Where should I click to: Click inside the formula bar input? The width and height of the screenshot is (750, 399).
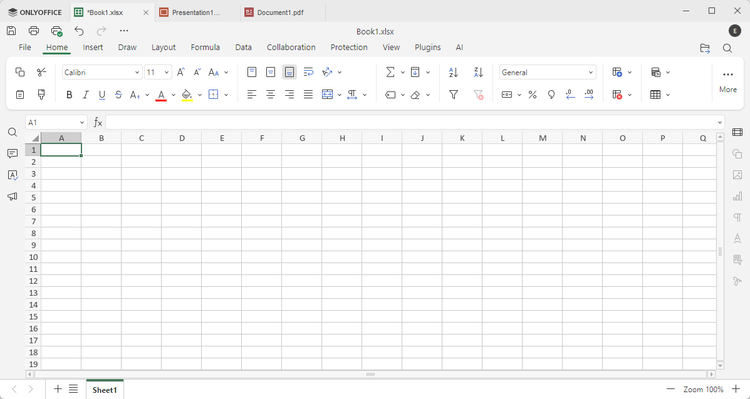411,123
